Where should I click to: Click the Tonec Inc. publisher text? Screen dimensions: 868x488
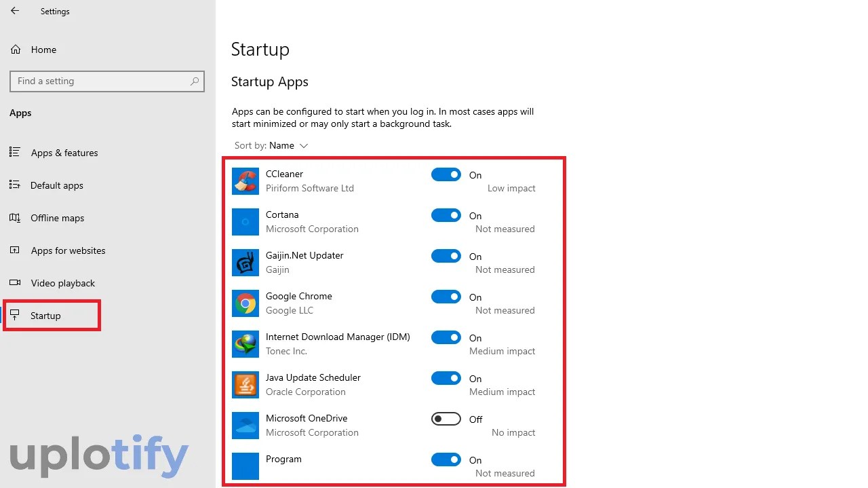(286, 351)
